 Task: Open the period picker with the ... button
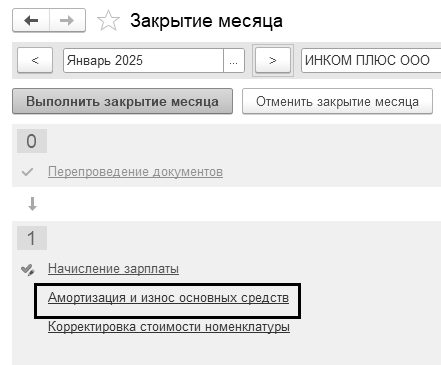point(234,60)
